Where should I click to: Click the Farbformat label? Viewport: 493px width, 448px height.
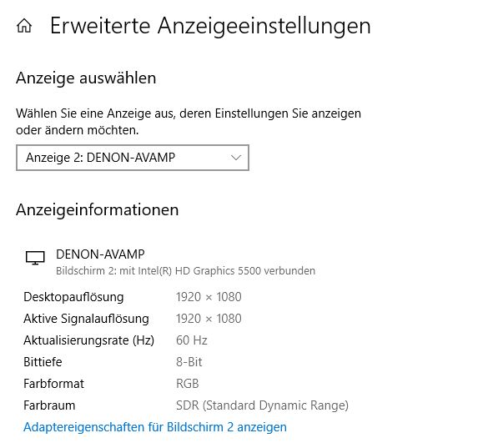click(53, 384)
